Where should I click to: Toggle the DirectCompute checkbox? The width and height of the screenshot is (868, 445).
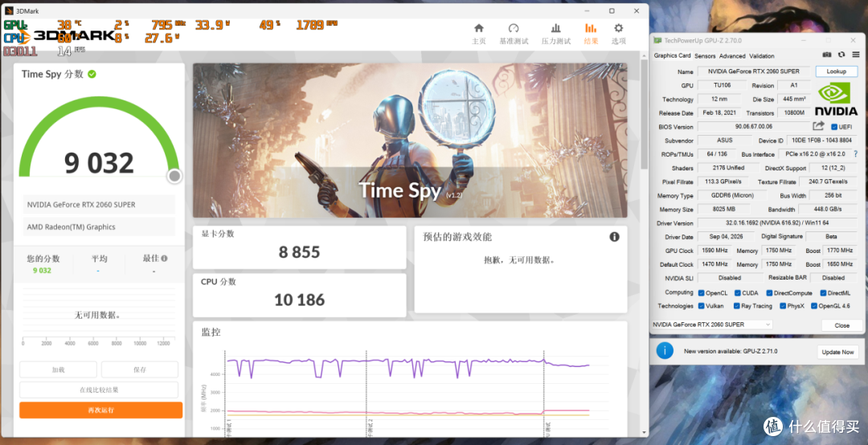[x=769, y=293]
